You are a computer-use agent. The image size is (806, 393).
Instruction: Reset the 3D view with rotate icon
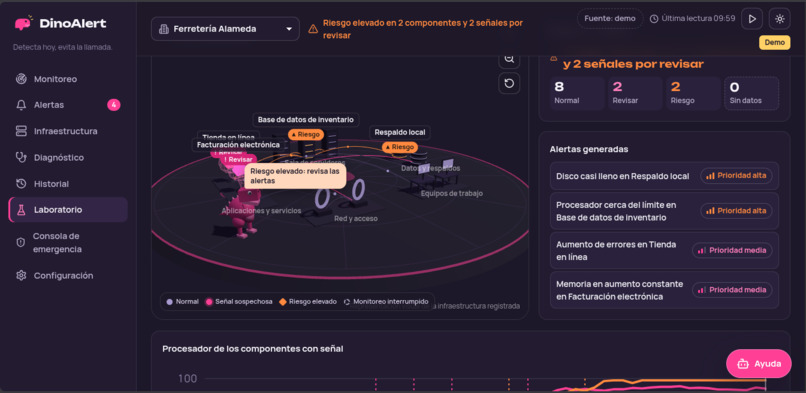point(509,83)
